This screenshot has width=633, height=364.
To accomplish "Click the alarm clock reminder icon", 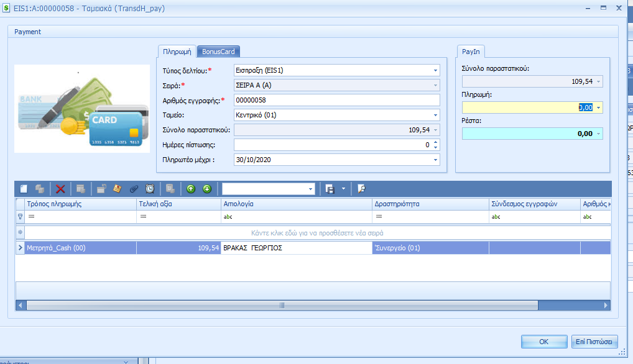I will click(x=150, y=189).
